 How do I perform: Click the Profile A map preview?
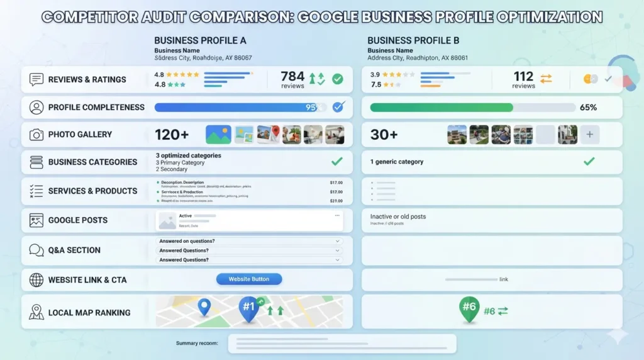(249, 311)
